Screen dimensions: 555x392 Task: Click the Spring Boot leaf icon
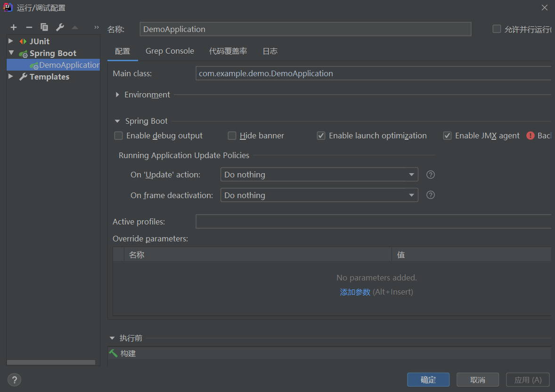pyautogui.click(x=24, y=54)
